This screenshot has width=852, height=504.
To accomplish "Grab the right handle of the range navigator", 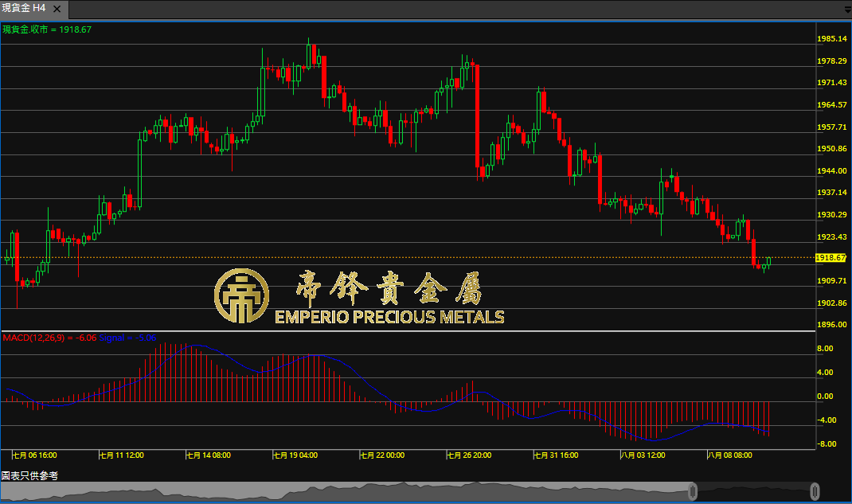I will pos(815,491).
